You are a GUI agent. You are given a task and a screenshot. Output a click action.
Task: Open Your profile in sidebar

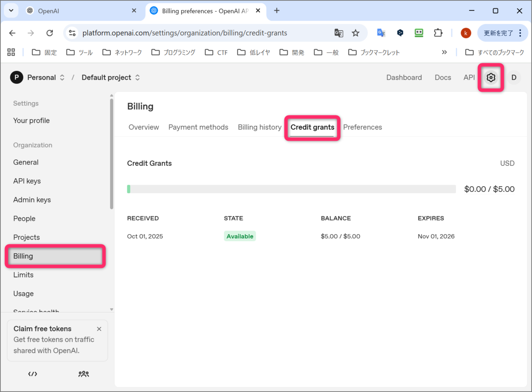[x=31, y=121]
